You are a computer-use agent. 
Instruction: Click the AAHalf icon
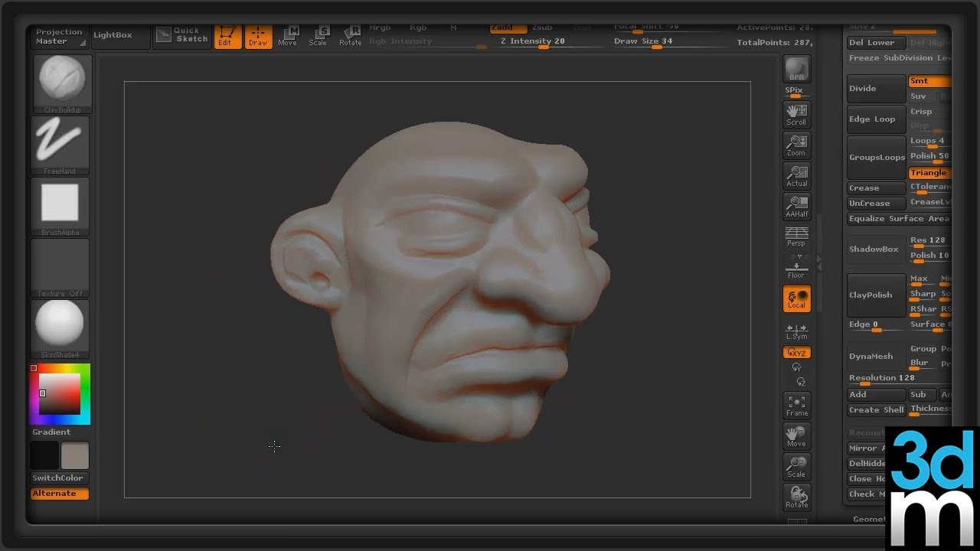(x=797, y=207)
